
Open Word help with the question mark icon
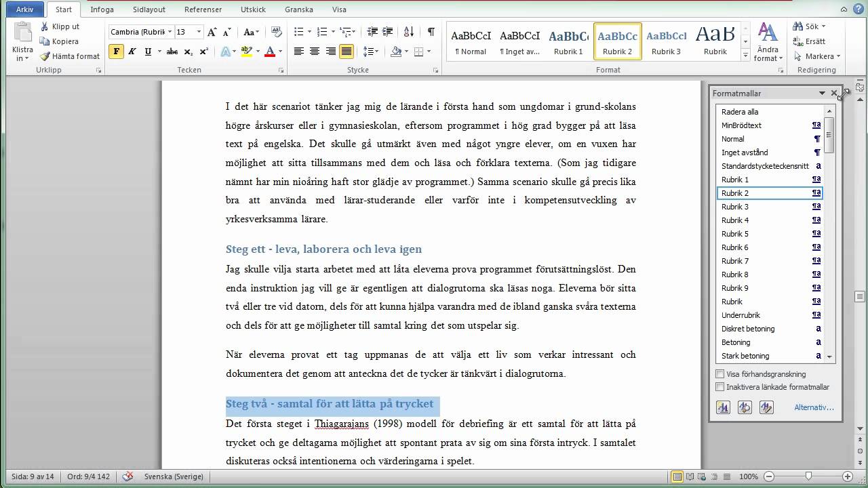860,9
